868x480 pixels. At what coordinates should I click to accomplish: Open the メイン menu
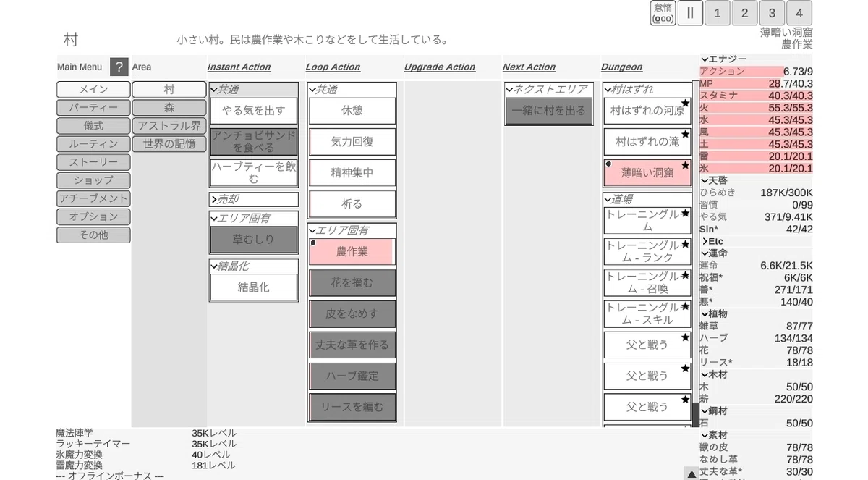93,90
